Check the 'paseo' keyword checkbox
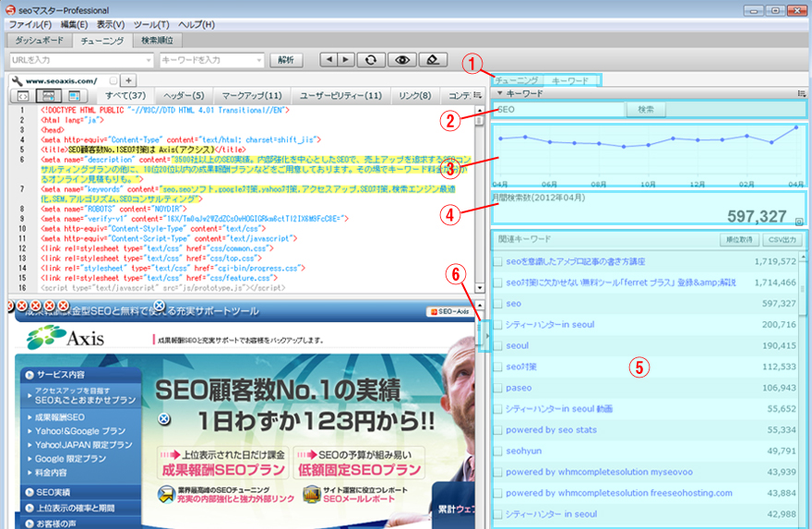The width and height of the screenshot is (812, 529). click(x=497, y=388)
